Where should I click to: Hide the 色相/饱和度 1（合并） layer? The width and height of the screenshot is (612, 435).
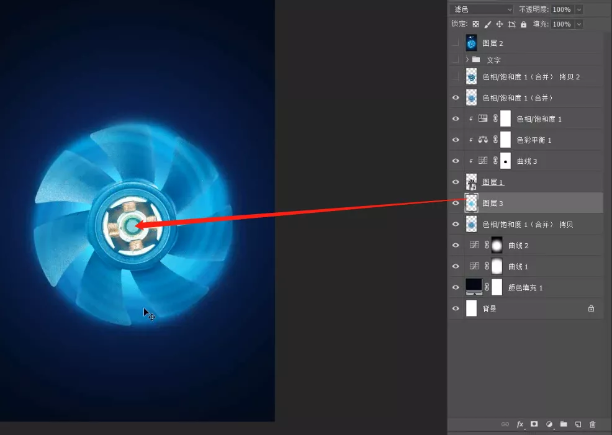[x=455, y=98]
